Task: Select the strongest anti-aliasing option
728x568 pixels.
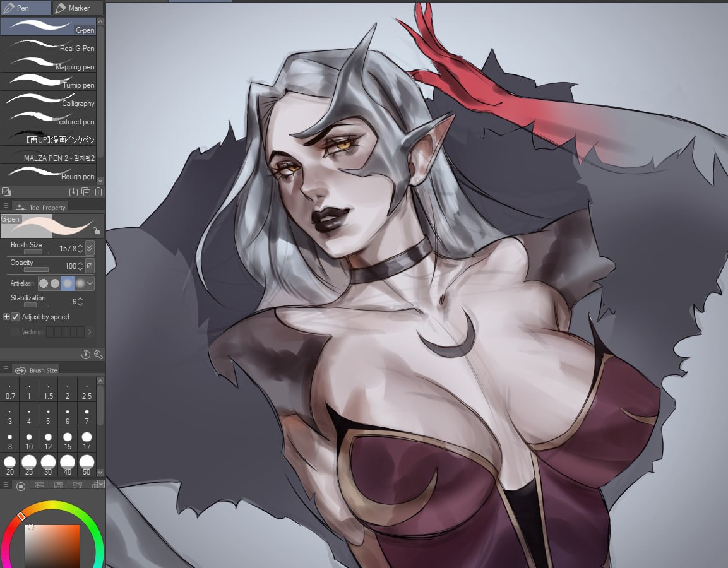Action: [x=80, y=283]
